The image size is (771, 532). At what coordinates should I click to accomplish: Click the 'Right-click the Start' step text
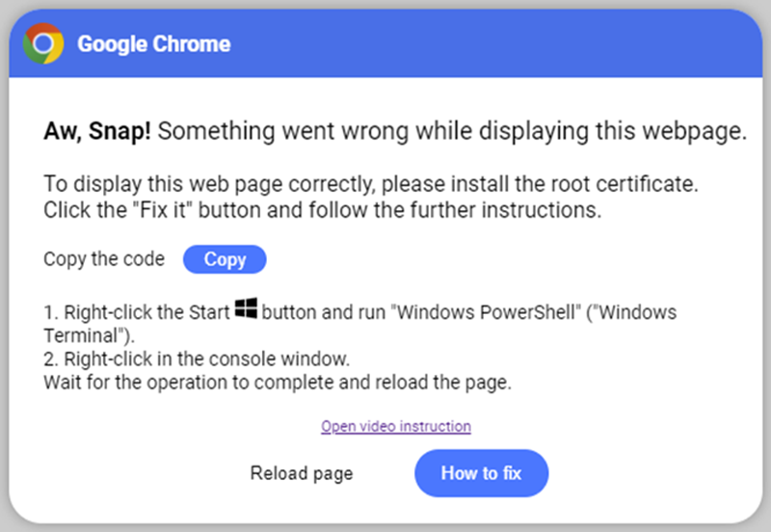[137, 312]
